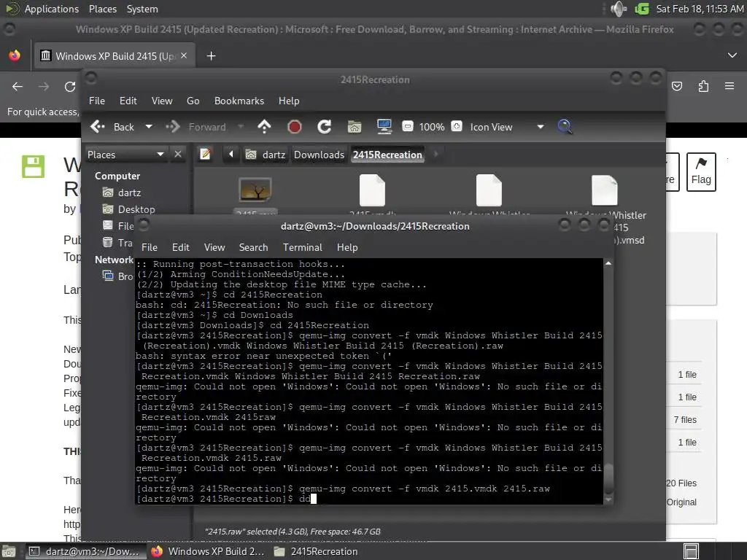This screenshot has height=560, width=747.
Task: Open terminal File menu
Action: [149, 247]
